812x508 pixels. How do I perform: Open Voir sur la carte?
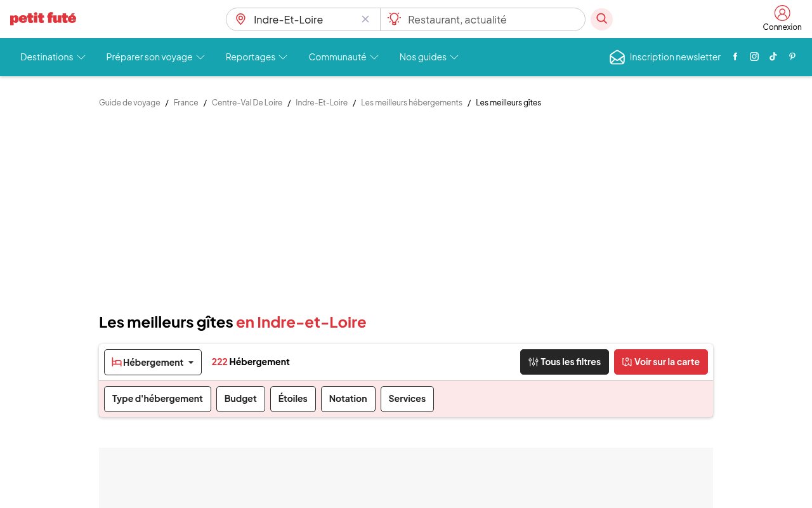tap(661, 362)
